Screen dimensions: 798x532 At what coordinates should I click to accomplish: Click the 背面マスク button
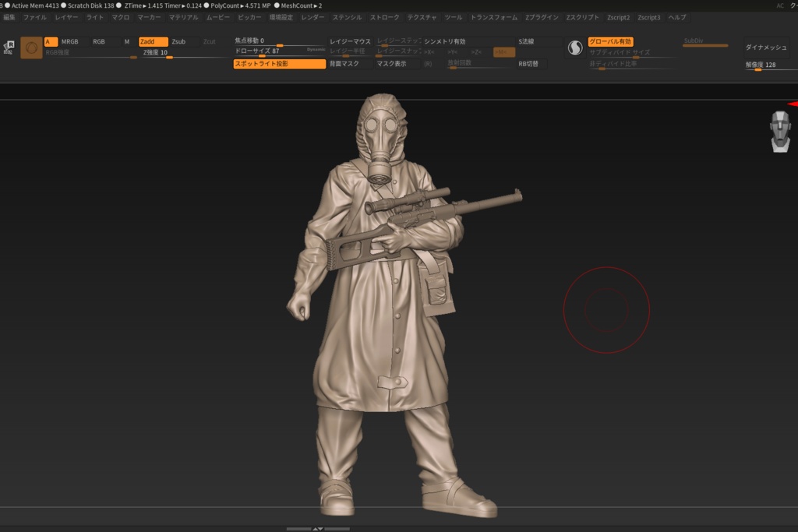pos(344,64)
